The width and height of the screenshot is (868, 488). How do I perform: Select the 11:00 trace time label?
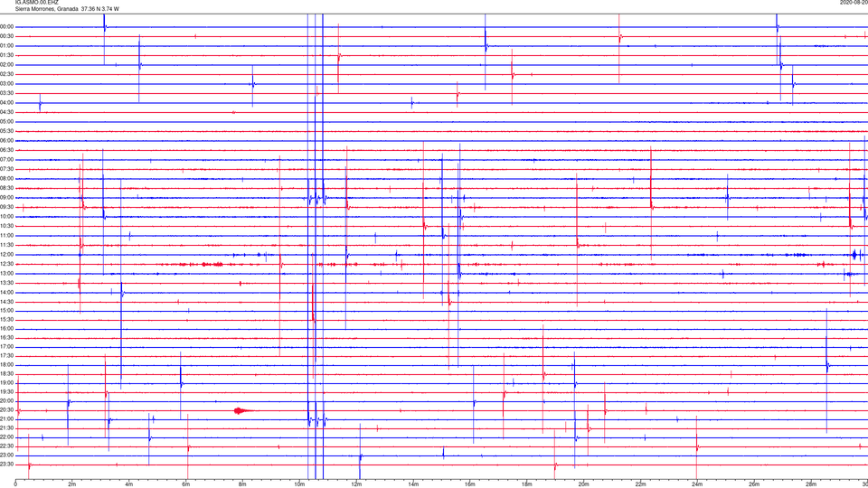(7, 236)
